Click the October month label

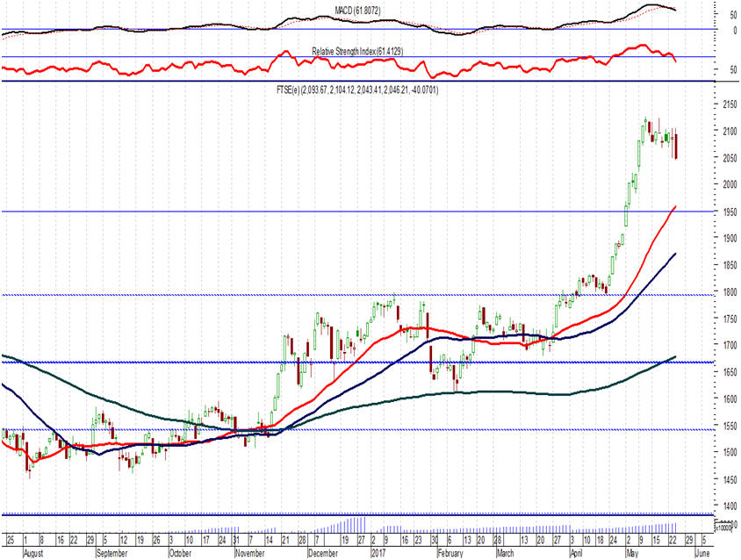click(180, 553)
